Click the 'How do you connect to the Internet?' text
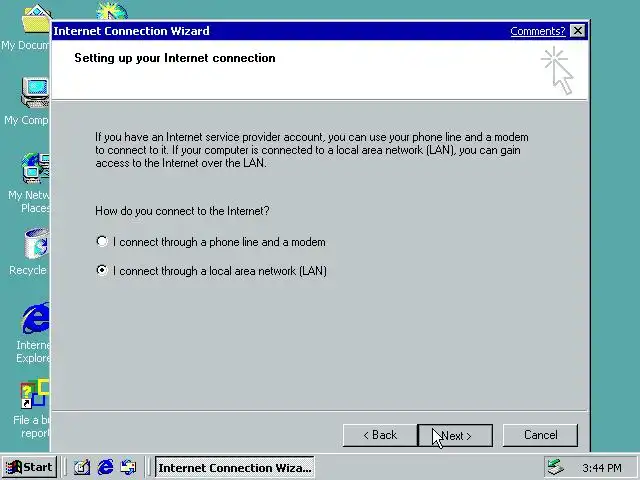This screenshot has height=480, width=640. (182, 211)
